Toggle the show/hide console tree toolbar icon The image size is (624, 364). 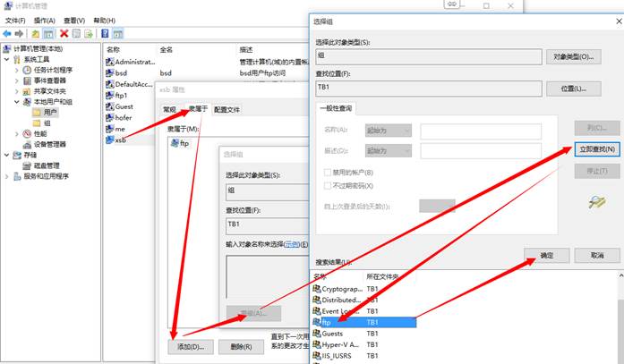[48, 34]
